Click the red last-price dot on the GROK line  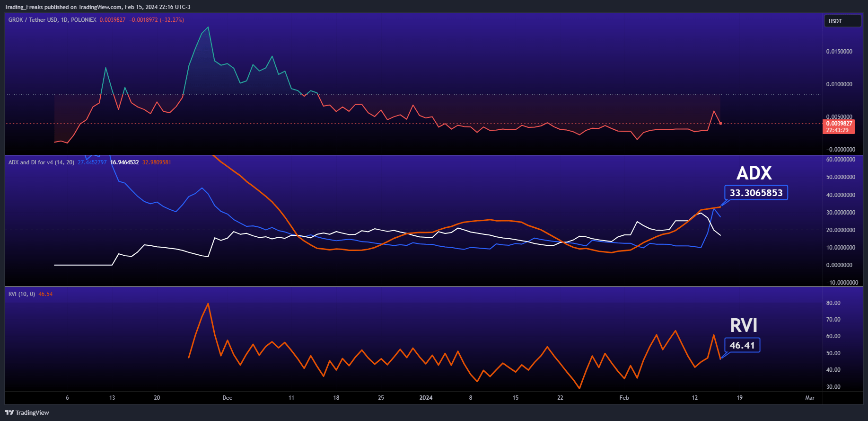720,124
